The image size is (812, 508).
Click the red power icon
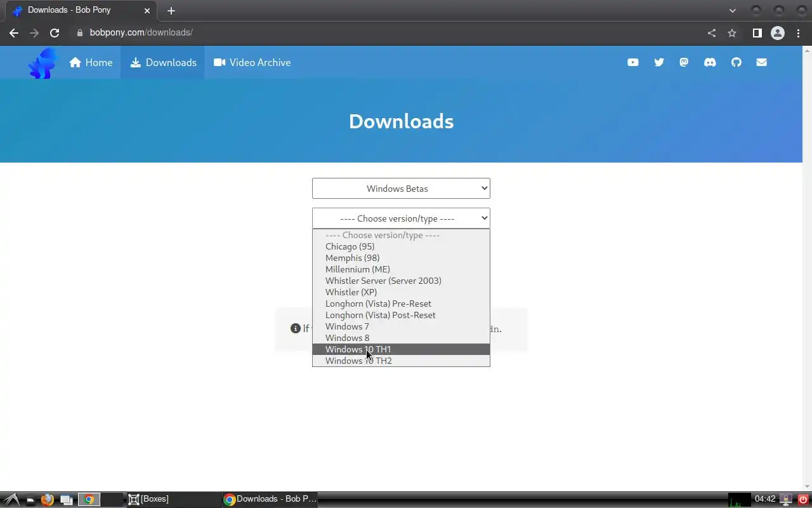(804, 500)
